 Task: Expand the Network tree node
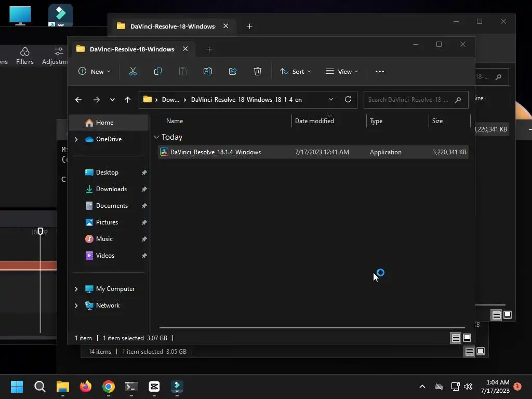pos(76,305)
